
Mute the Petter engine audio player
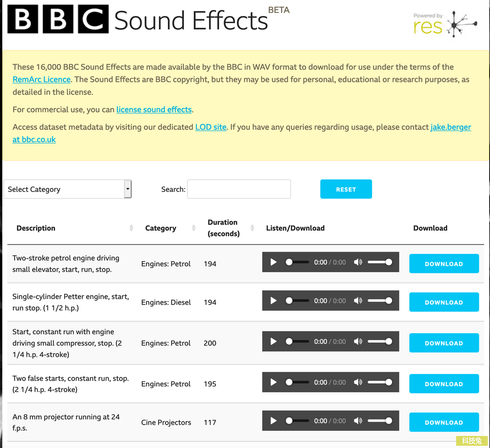(x=358, y=301)
